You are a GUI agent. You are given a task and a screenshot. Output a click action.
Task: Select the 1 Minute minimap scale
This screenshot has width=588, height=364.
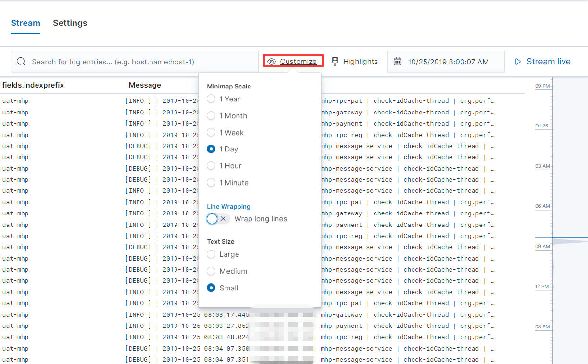click(211, 183)
